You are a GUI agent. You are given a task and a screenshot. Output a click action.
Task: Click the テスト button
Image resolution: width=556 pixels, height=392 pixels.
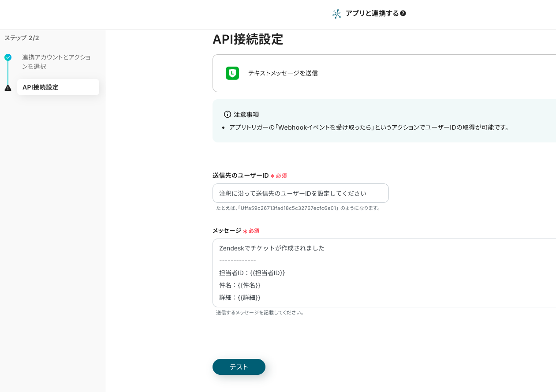pyautogui.click(x=239, y=367)
